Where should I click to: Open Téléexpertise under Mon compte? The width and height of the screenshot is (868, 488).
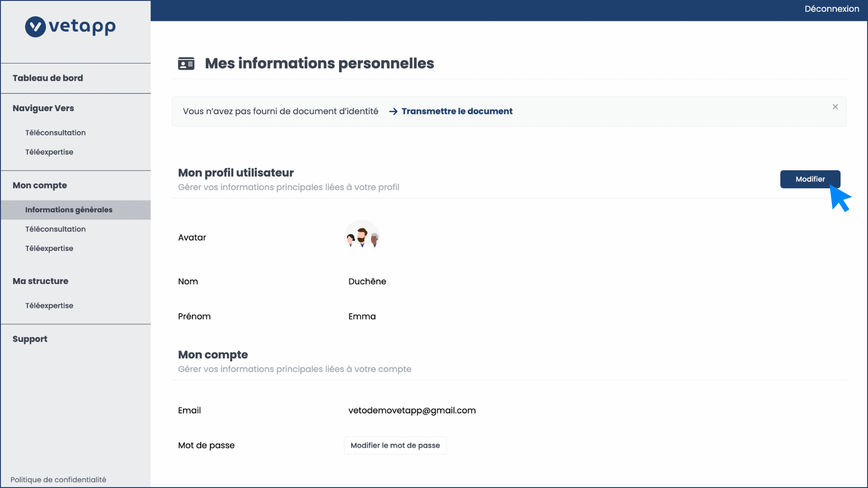[x=49, y=249]
